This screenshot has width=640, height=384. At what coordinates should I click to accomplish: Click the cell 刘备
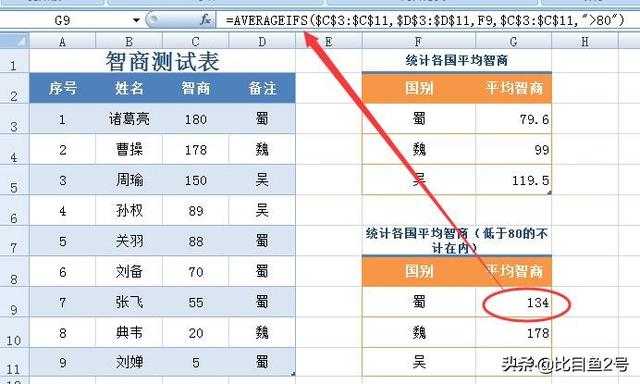tap(129, 271)
